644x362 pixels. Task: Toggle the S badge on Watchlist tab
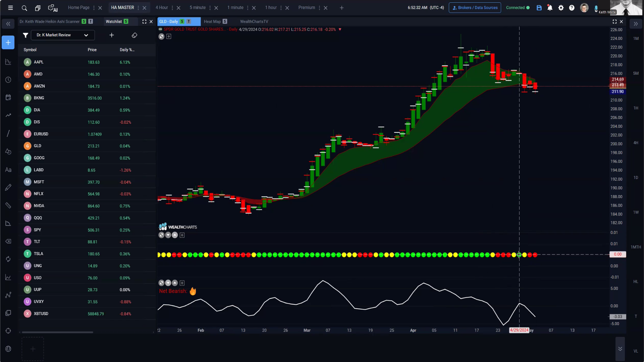[x=126, y=21]
